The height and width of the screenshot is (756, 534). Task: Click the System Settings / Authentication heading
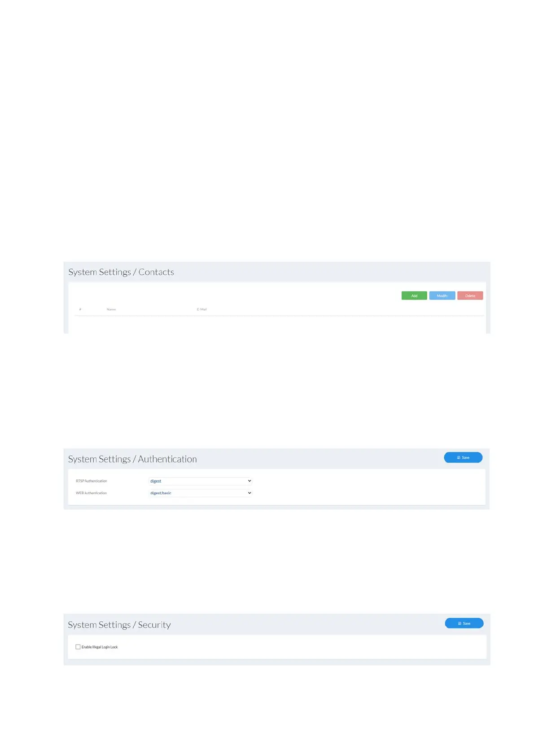click(x=132, y=459)
